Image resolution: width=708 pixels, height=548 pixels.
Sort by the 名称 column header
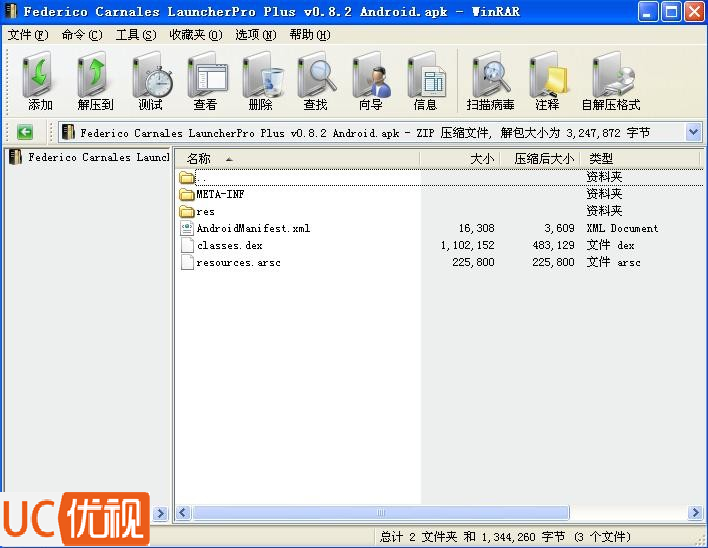[x=298, y=158]
